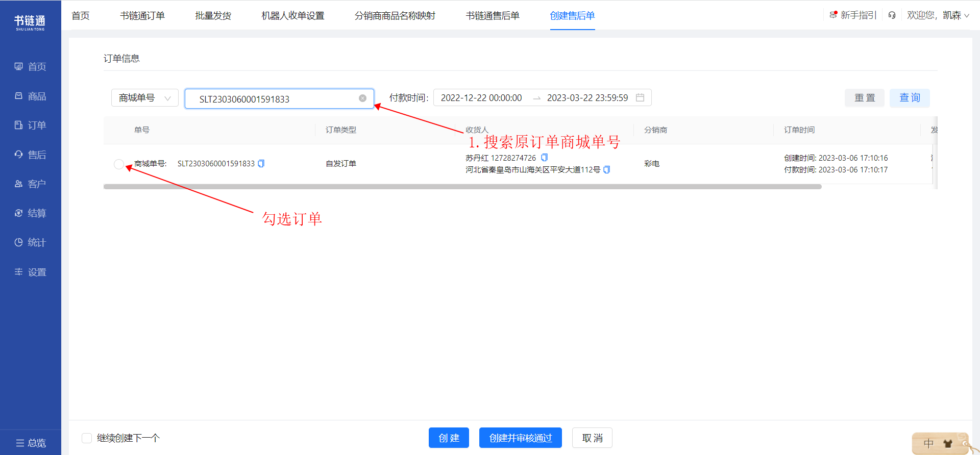The image size is (980, 455).
Task: Copy the recipient phone 12728274726
Action: 544,158
